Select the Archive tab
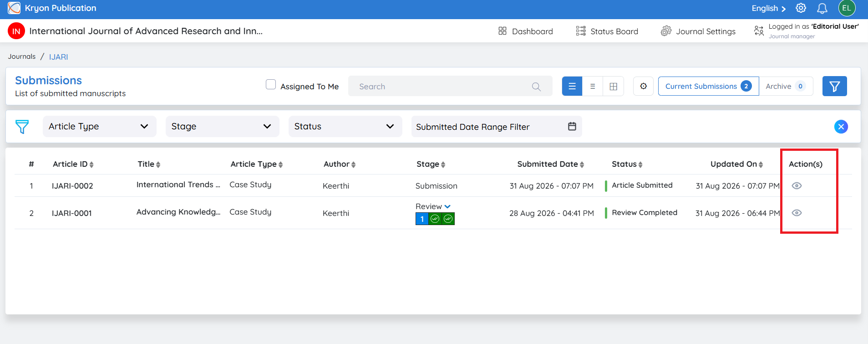The width and height of the screenshot is (868, 344). click(786, 86)
